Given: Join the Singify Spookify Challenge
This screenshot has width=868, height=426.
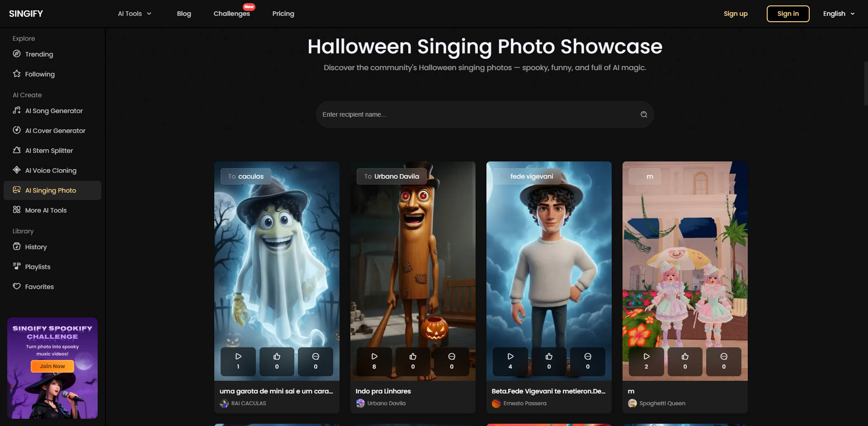Looking at the screenshot, I should [52, 366].
